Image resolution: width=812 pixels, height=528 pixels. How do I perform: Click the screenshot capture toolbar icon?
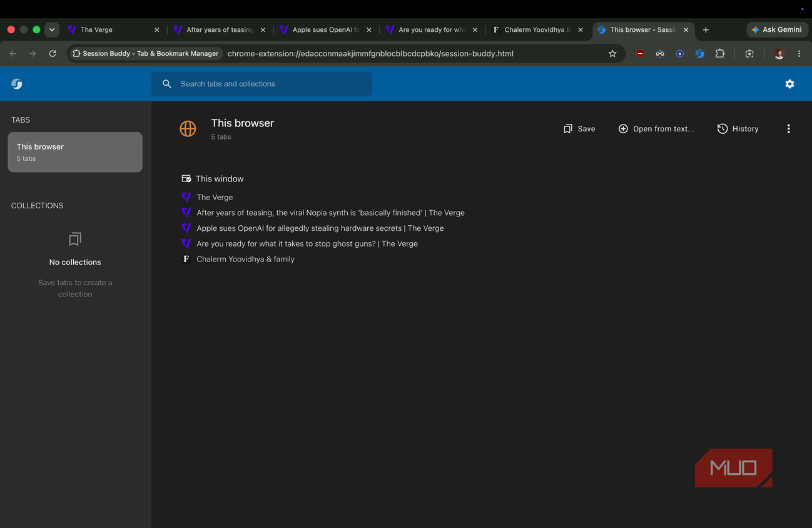[x=749, y=54]
